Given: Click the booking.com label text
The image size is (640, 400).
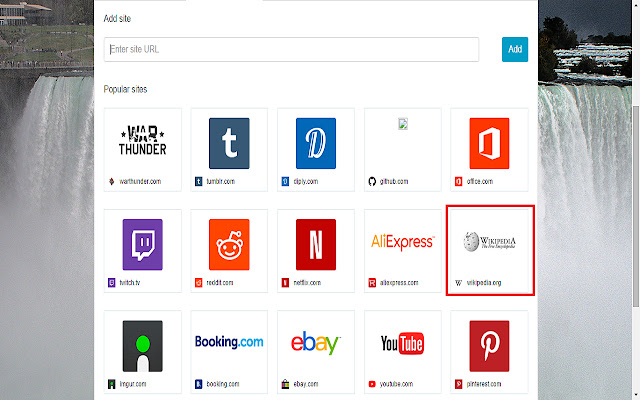Looking at the screenshot, I should click(222, 384).
